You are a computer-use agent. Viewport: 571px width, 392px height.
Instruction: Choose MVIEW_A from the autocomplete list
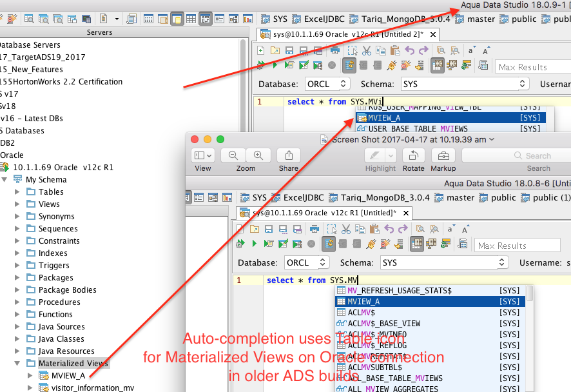[451, 118]
